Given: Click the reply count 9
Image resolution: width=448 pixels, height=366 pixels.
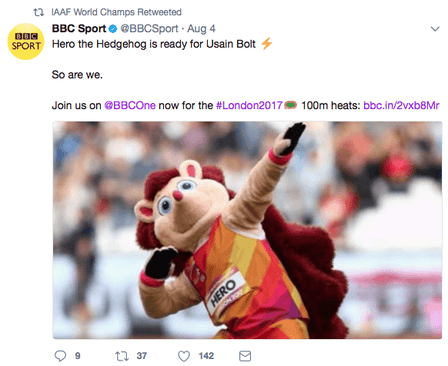Looking at the screenshot, I should [78, 356].
